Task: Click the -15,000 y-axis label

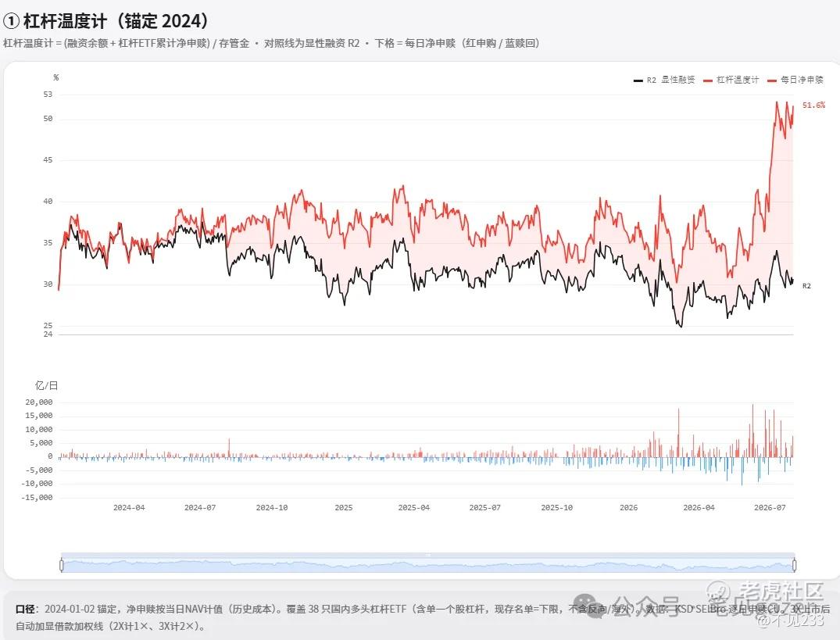Action: point(37,498)
